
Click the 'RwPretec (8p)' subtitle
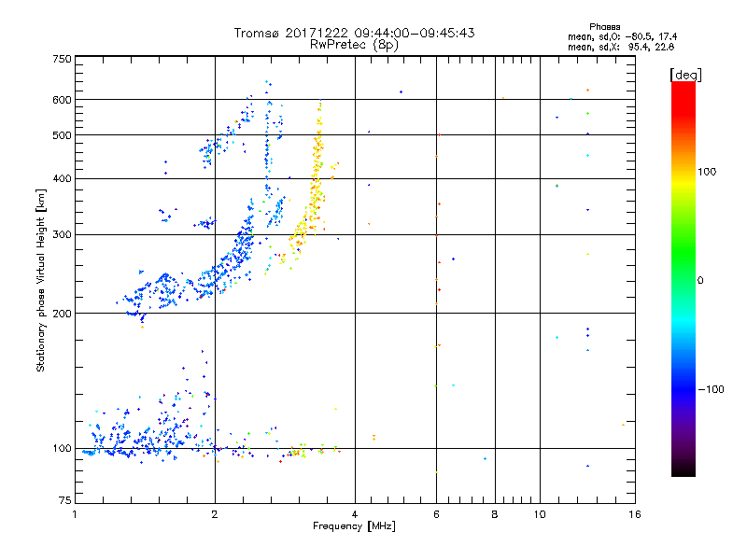pos(354,45)
